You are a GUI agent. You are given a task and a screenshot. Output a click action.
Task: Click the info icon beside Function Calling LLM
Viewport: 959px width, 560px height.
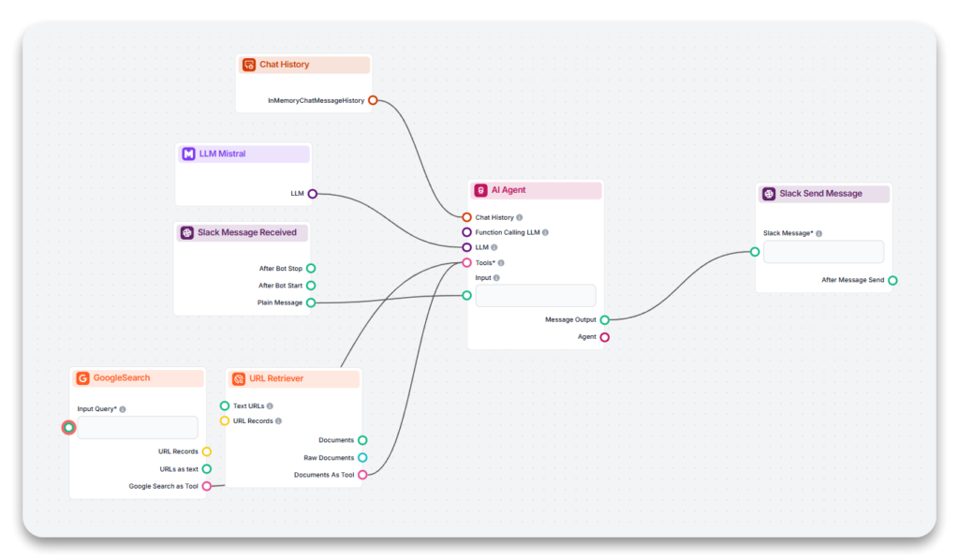545,231
